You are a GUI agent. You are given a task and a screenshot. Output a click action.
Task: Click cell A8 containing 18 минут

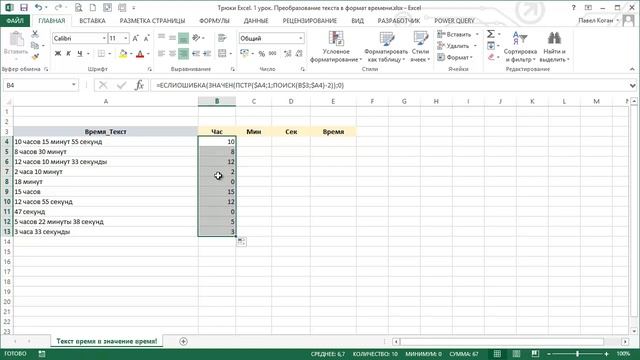tap(106, 182)
